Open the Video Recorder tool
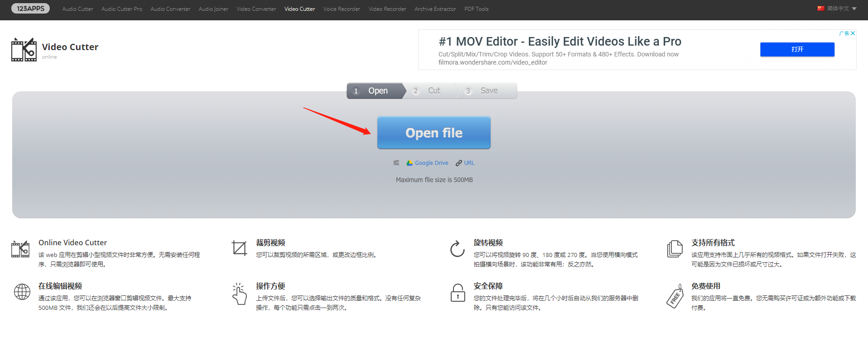Image resolution: width=868 pixels, height=355 pixels. pos(387,9)
